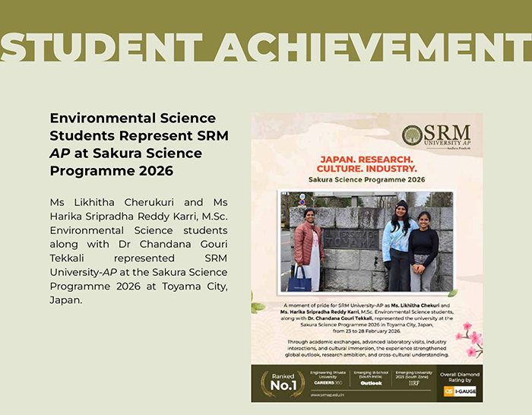Click the Environmental Science Students article headline

(x=138, y=144)
